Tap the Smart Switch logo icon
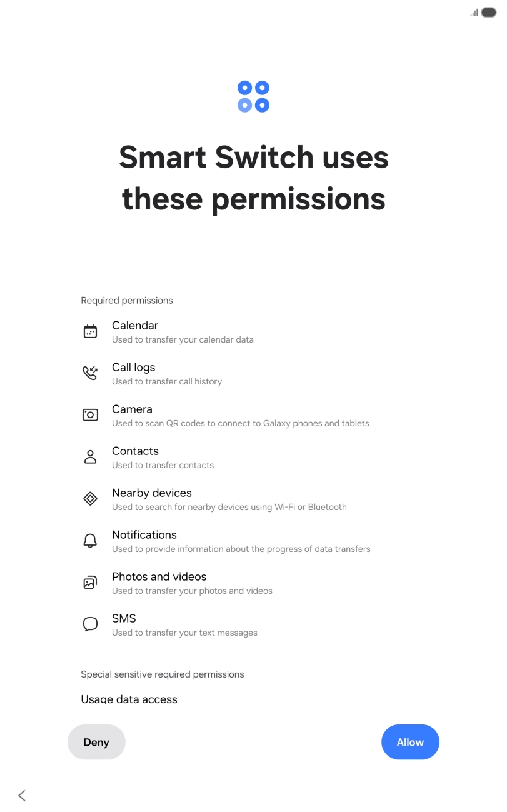Screen dimensions: 507x812 (253, 96)
